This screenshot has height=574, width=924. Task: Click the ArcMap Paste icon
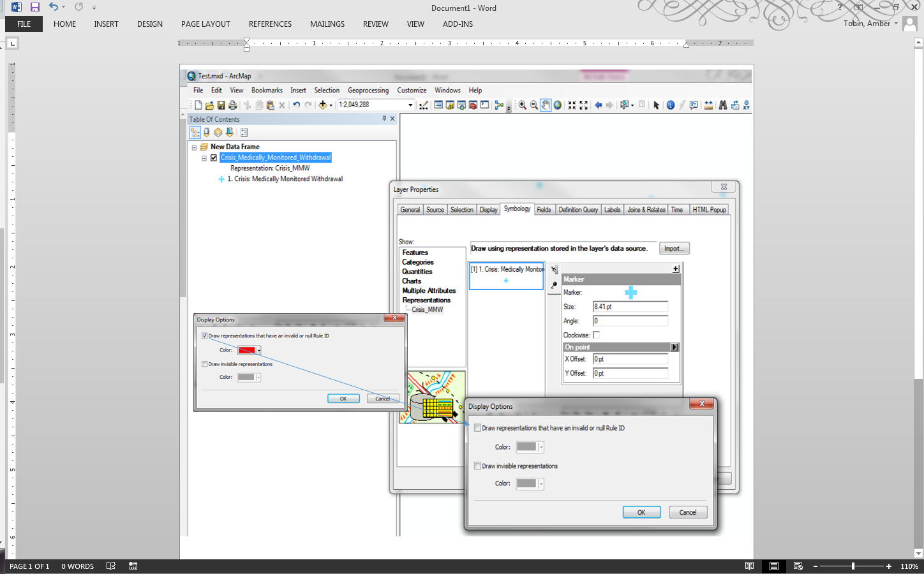271,105
